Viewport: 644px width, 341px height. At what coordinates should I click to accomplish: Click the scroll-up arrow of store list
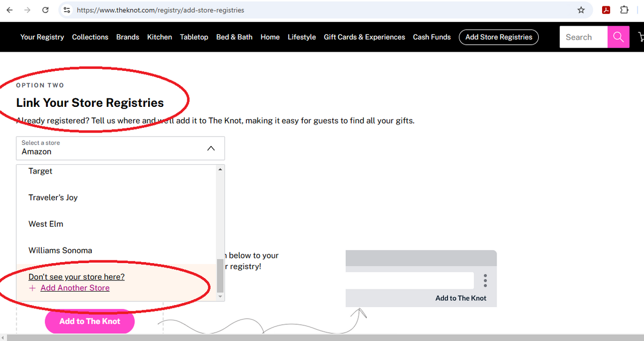coord(220,169)
